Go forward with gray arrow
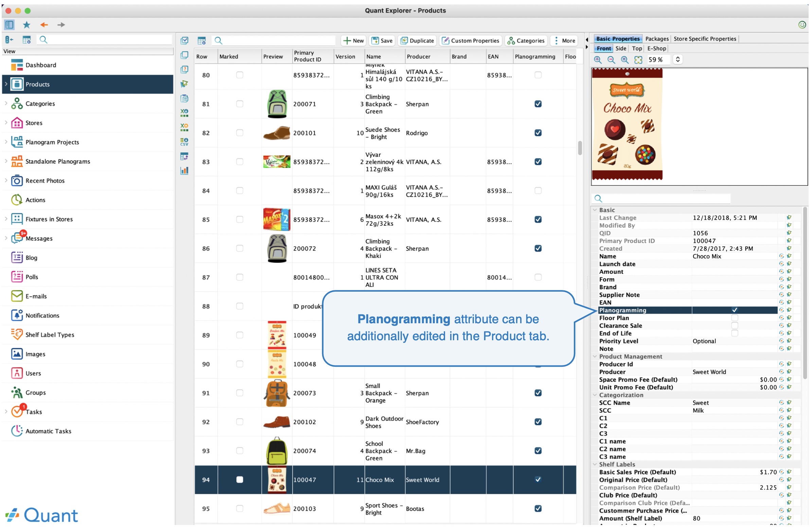 pos(61,24)
